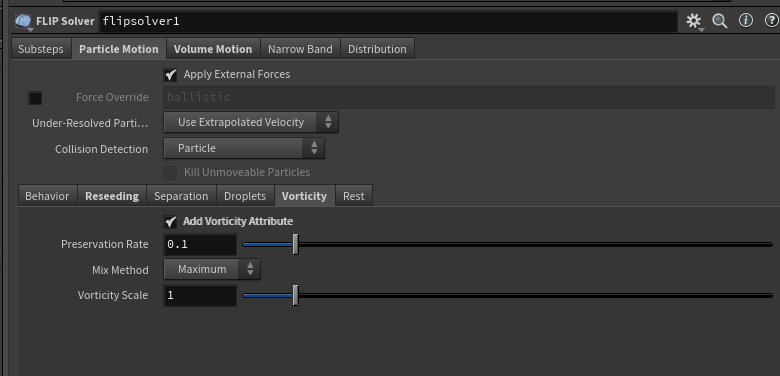Image resolution: width=780 pixels, height=376 pixels.
Task: Click the Preservation Rate label
Action: tap(104, 244)
